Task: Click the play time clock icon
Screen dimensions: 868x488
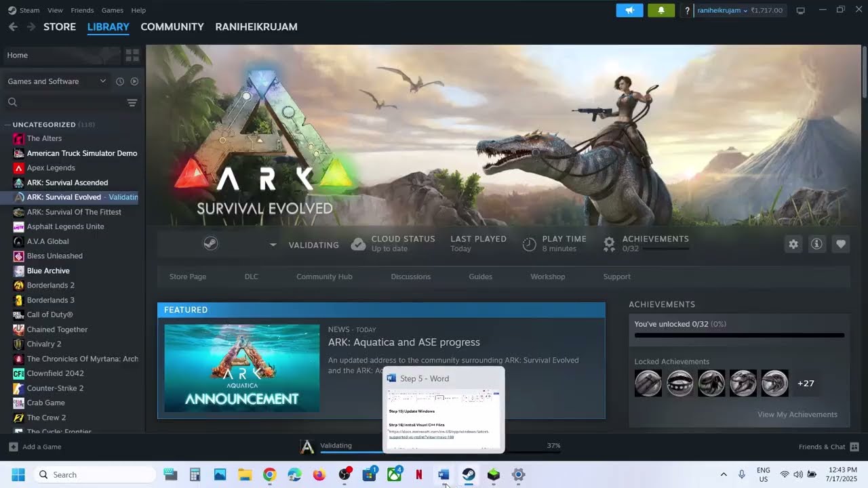Action: [x=530, y=244]
